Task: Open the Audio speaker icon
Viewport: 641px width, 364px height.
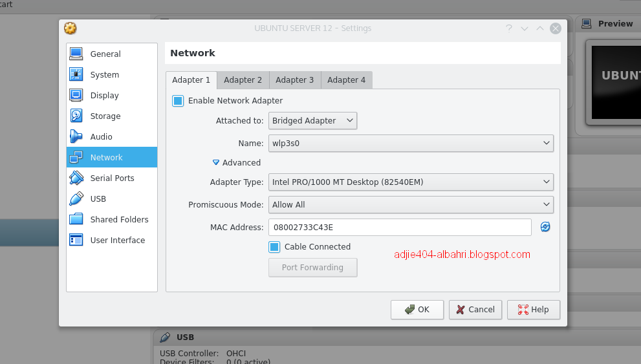Action: [x=76, y=136]
